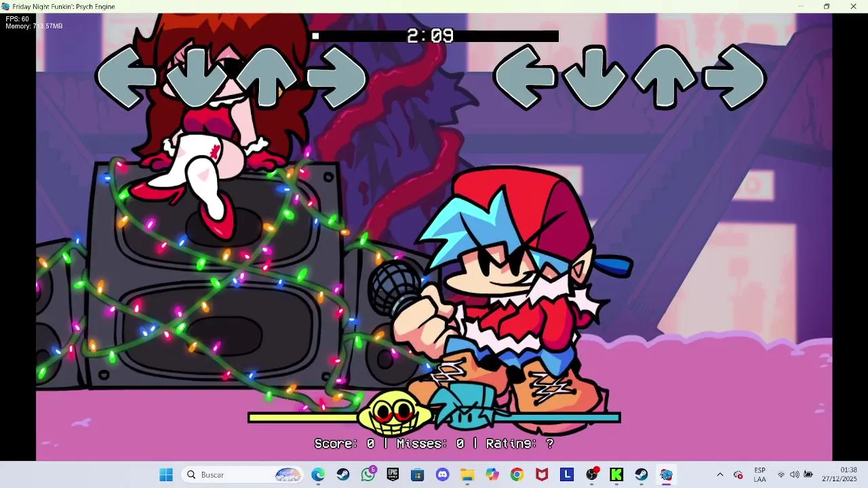
Task: Open Copilot from the taskbar
Action: point(492,474)
